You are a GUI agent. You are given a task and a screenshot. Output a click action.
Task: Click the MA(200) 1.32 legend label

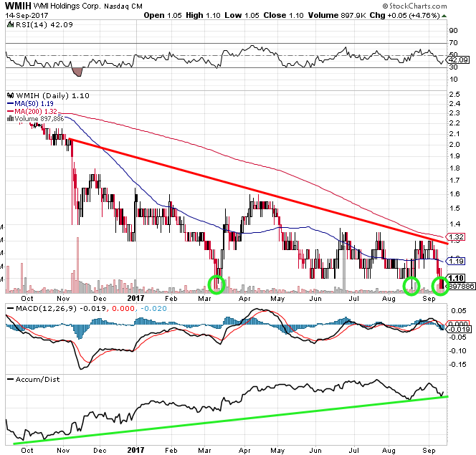click(x=36, y=111)
